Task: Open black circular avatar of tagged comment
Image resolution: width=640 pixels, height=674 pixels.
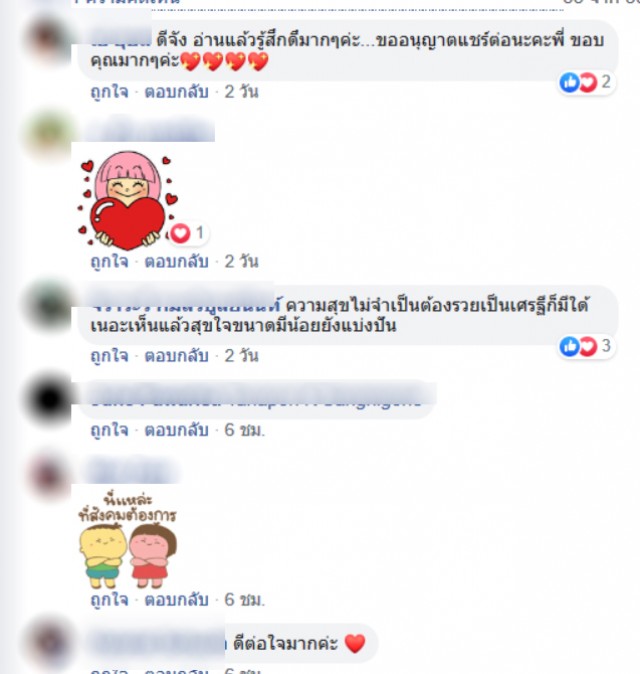Action: tap(49, 399)
